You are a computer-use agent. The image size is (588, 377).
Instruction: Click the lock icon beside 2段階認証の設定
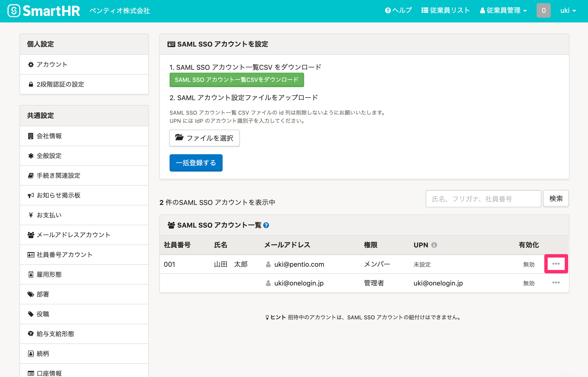(x=31, y=84)
